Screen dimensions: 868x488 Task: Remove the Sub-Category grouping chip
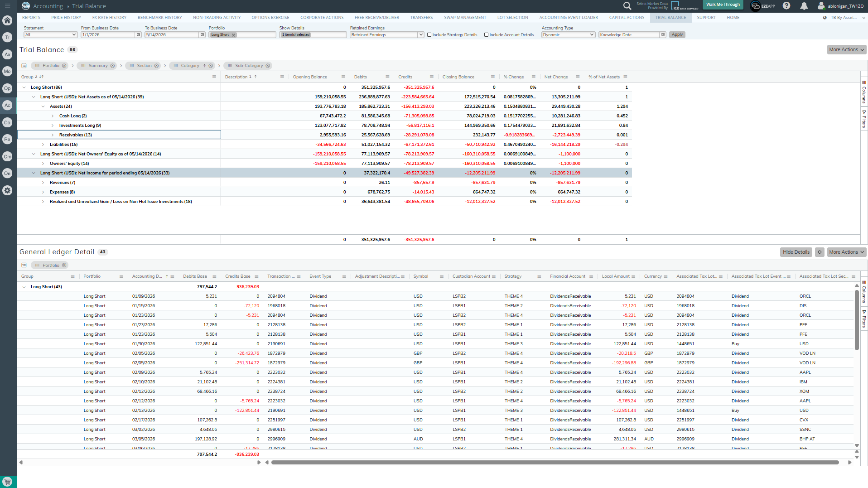click(x=268, y=66)
